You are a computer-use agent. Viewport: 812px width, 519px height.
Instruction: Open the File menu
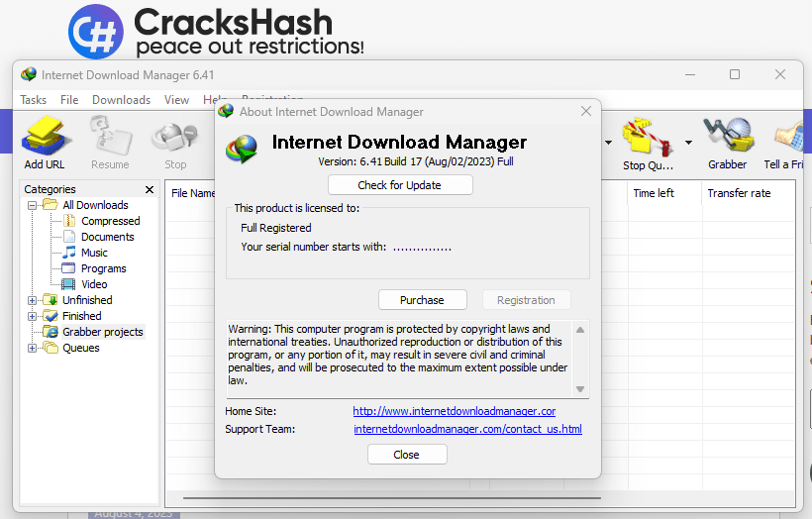[x=69, y=99]
